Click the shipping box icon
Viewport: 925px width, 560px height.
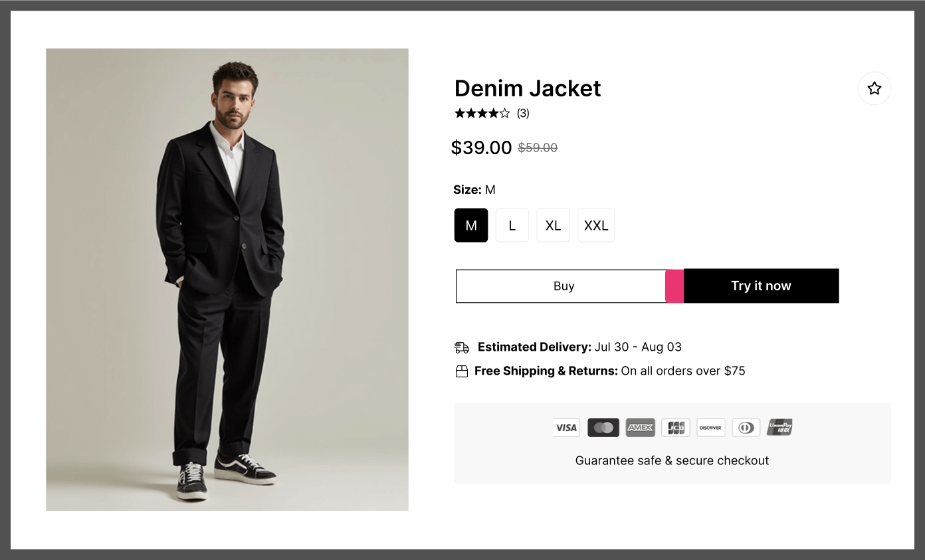tap(462, 371)
